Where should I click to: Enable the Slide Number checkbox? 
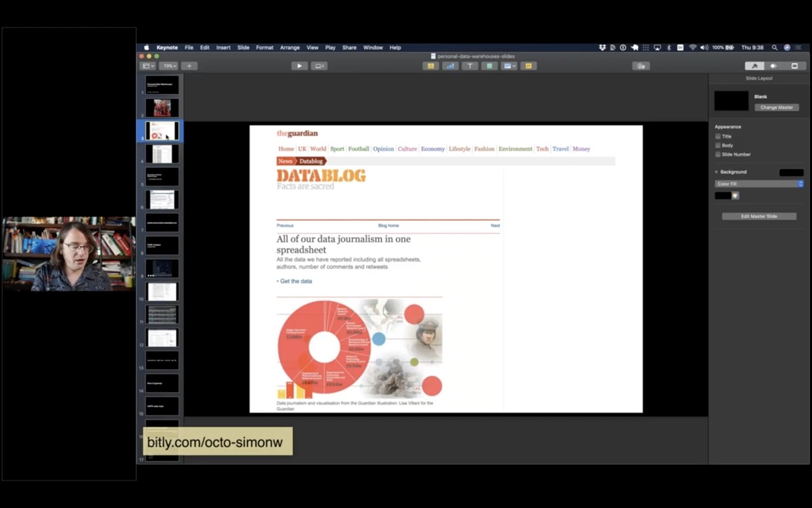pos(718,154)
